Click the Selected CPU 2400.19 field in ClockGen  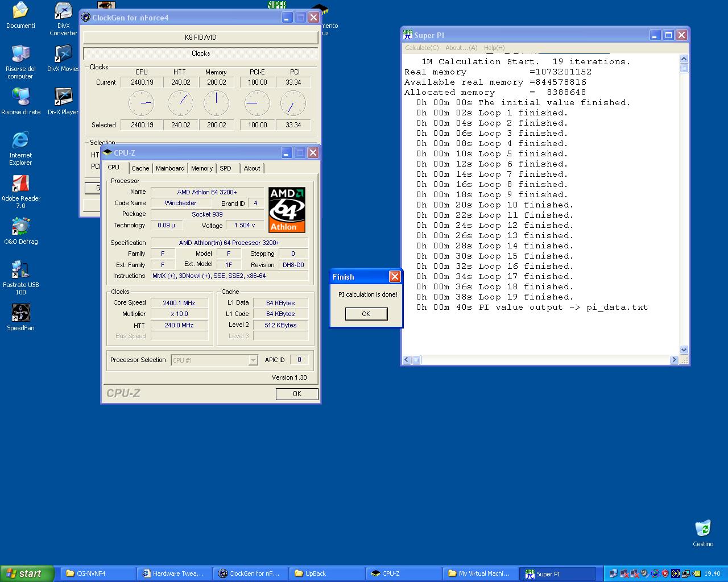[142, 125]
